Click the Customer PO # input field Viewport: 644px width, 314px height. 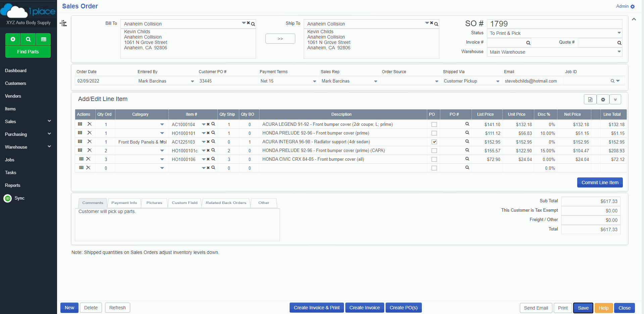[x=227, y=81]
